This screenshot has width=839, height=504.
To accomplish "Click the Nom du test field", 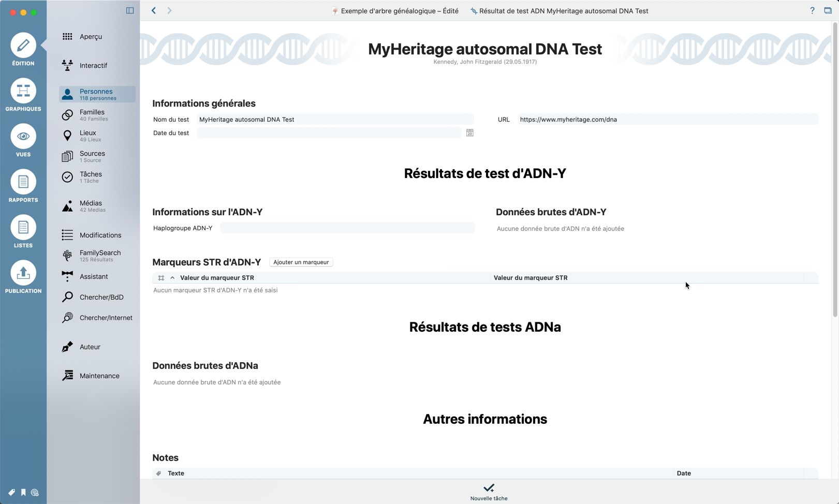I will [335, 120].
